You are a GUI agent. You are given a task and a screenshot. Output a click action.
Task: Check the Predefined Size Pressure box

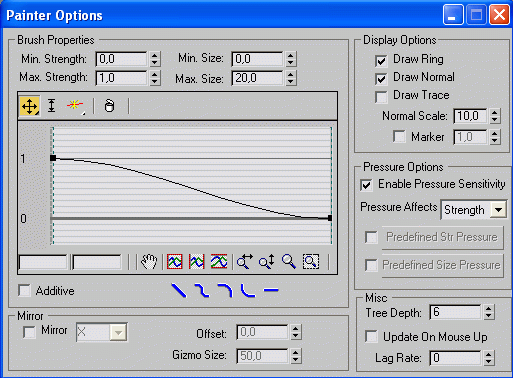[371, 265]
